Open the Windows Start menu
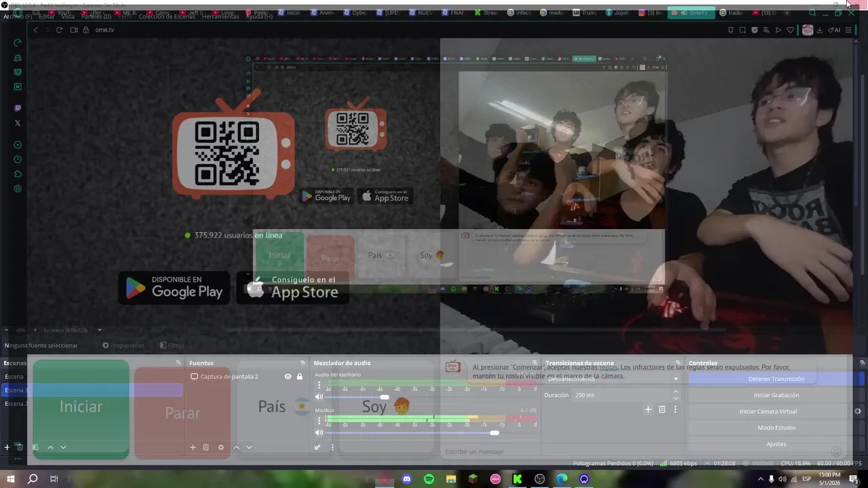Screen dimensions: 868x488 [10, 479]
